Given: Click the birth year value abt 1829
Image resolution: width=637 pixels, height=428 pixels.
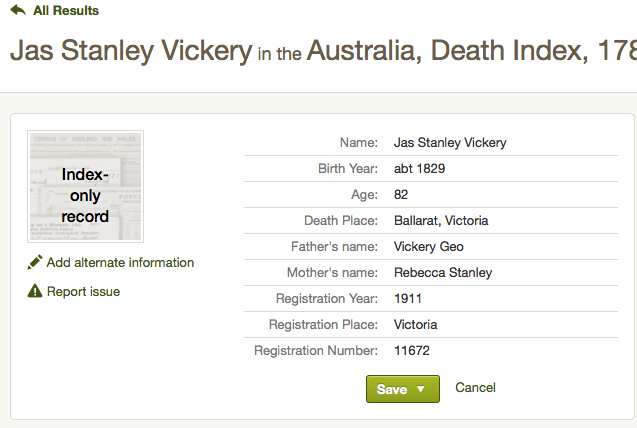Looking at the screenshot, I should (x=420, y=169).
